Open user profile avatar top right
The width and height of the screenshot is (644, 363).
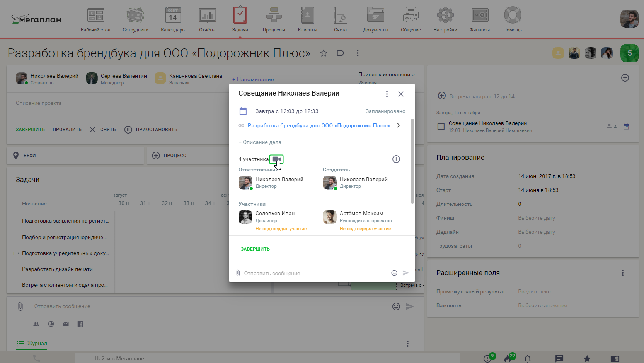click(x=630, y=19)
